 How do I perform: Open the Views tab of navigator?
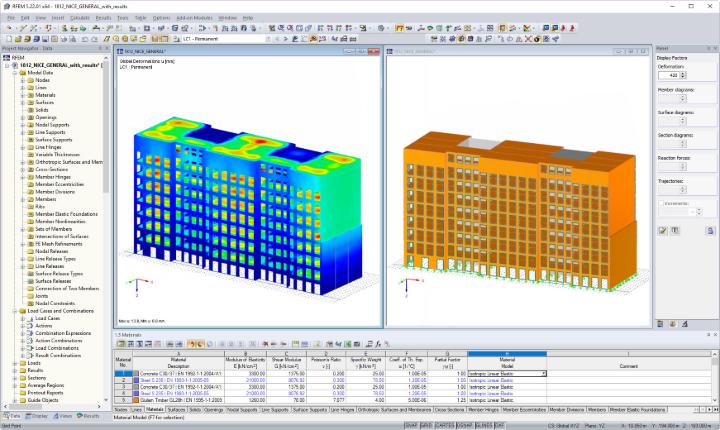tap(62, 416)
